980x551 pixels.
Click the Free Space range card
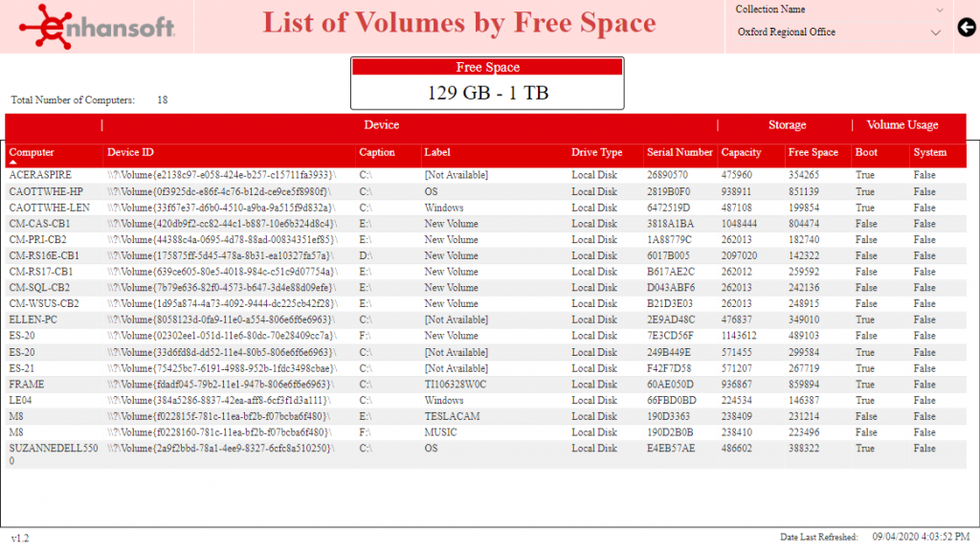point(487,83)
